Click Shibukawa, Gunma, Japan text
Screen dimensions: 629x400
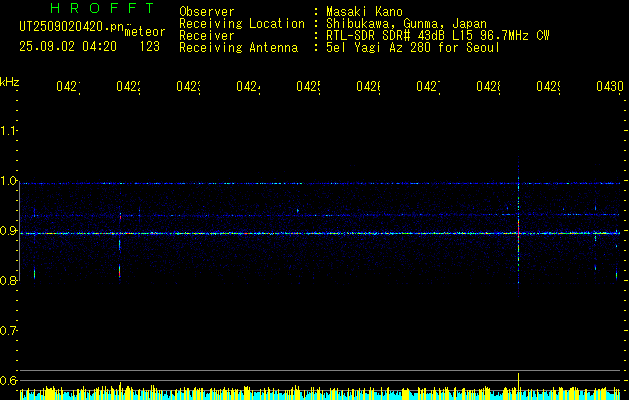[x=406, y=24]
